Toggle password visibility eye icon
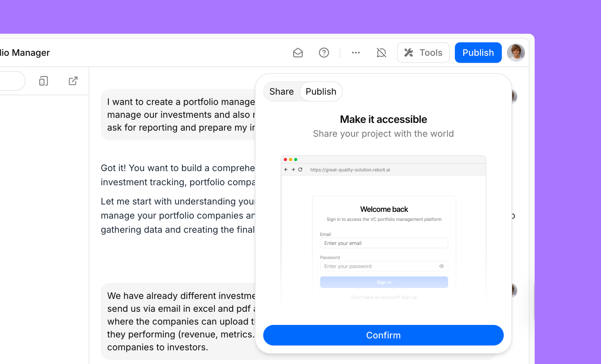The image size is (601, 364). pos(442,266)
